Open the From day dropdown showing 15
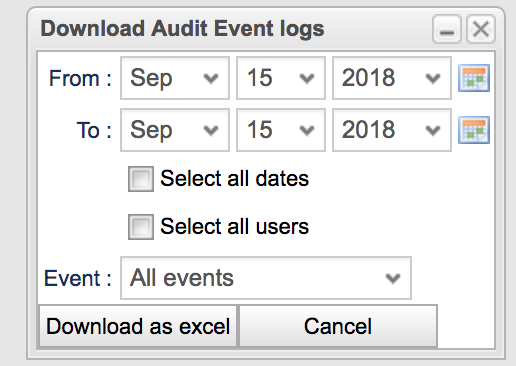This screenshot has height=366, width=516. coord(281,78)
